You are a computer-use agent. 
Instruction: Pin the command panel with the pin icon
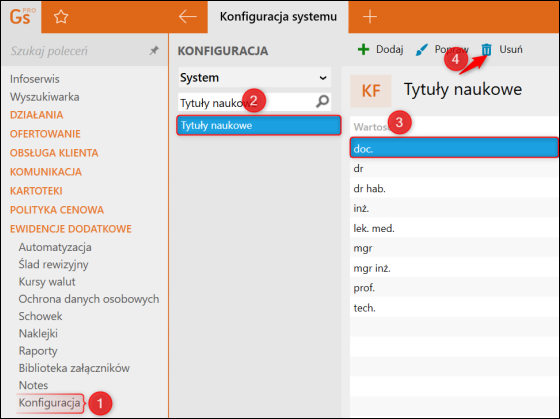click(x=154, y=51)
